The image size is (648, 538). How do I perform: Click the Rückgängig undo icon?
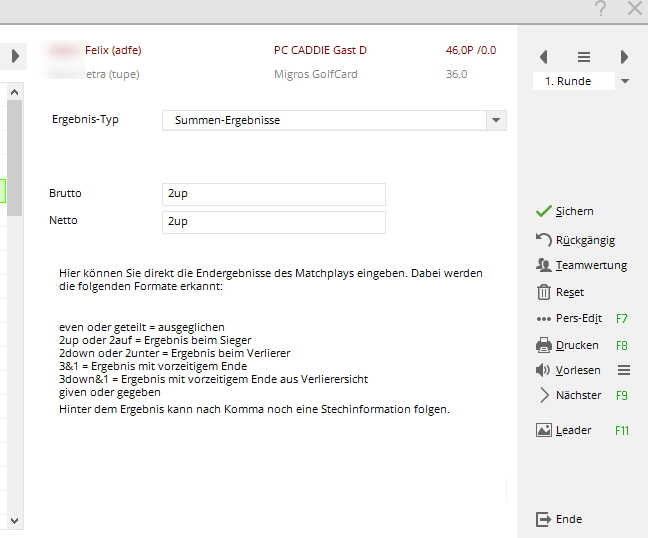pos(544,240)
